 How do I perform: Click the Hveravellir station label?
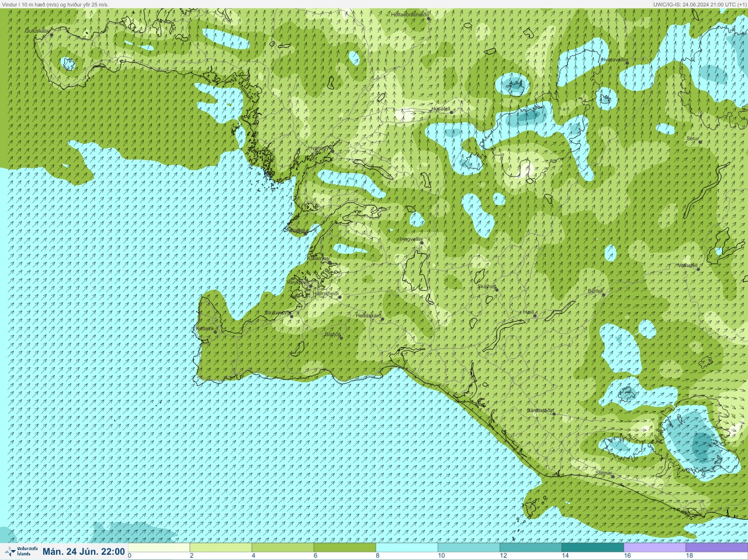click(x=614, y=60)
